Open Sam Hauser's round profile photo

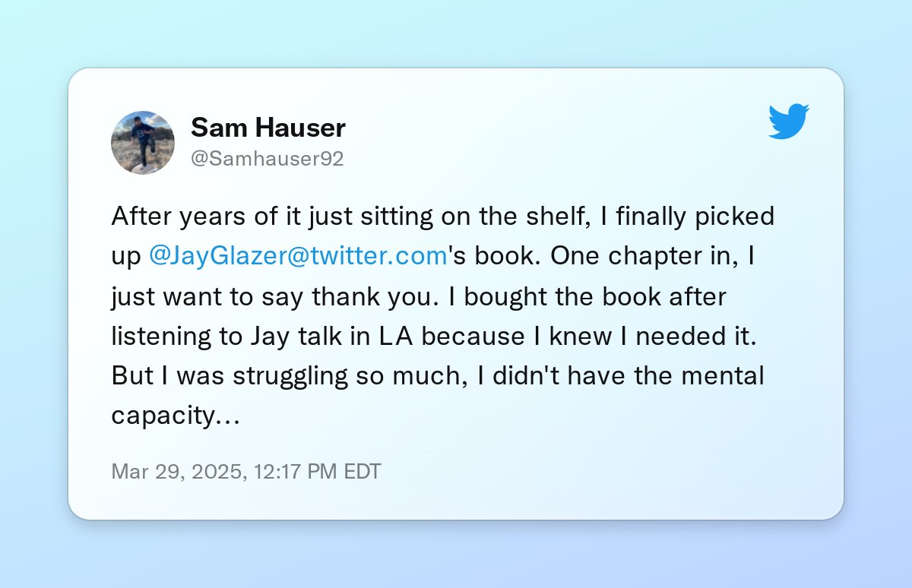(143, 143)
